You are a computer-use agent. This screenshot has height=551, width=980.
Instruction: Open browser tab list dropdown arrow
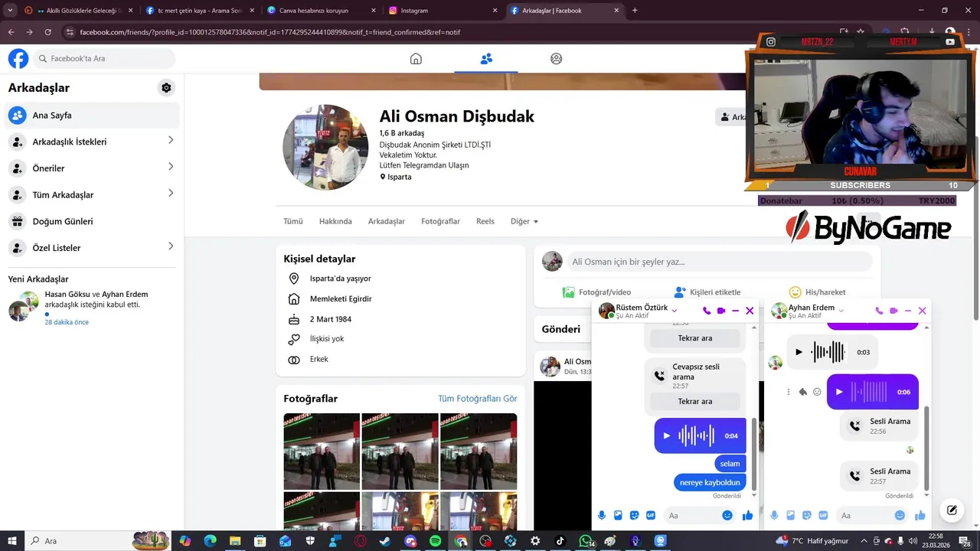point(10,11)
